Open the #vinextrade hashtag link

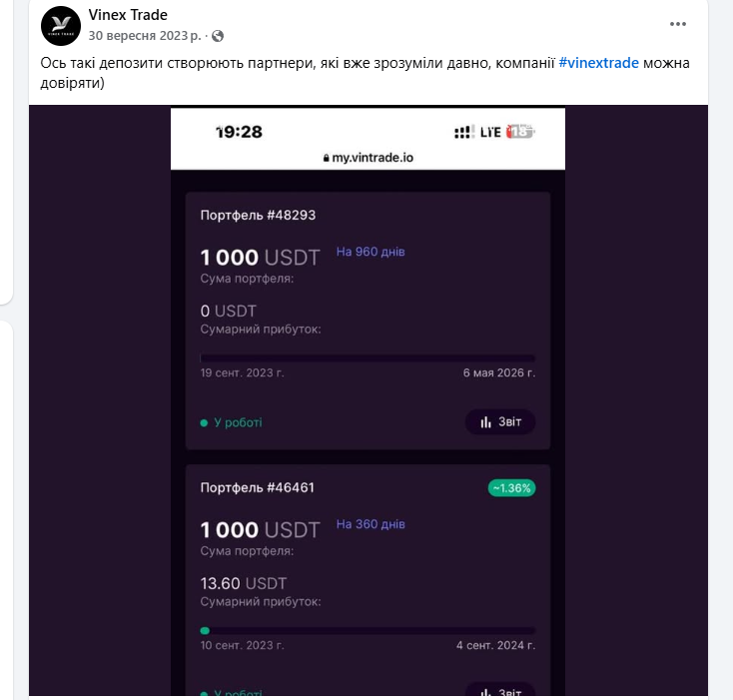point(598,63)
